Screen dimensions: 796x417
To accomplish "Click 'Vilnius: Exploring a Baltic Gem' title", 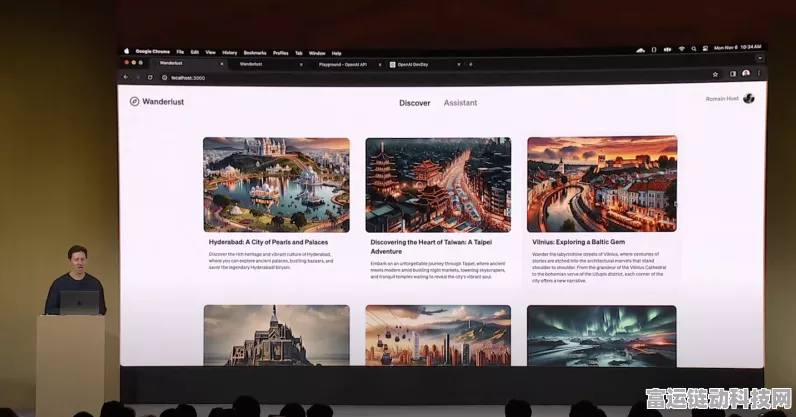I will pyautogui.click(x=578, y=242).
